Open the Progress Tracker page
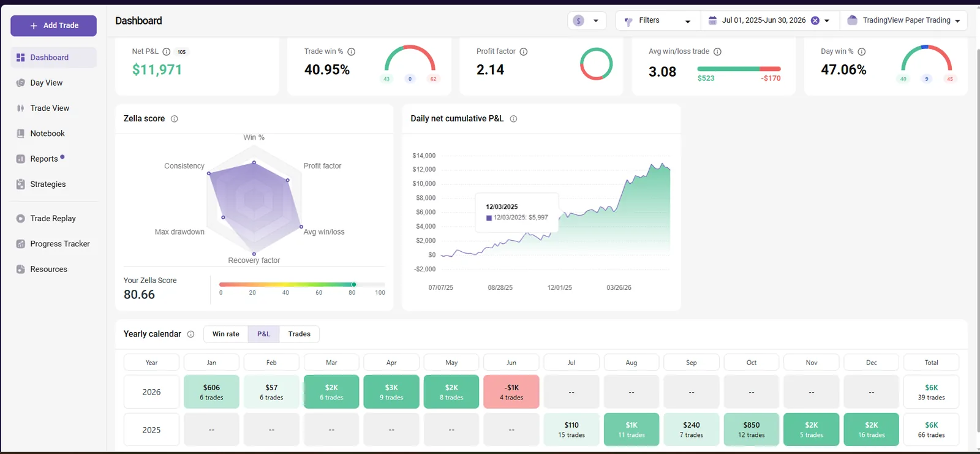The height and width of the screenshot is (454, 980). [x=60, y=244]
